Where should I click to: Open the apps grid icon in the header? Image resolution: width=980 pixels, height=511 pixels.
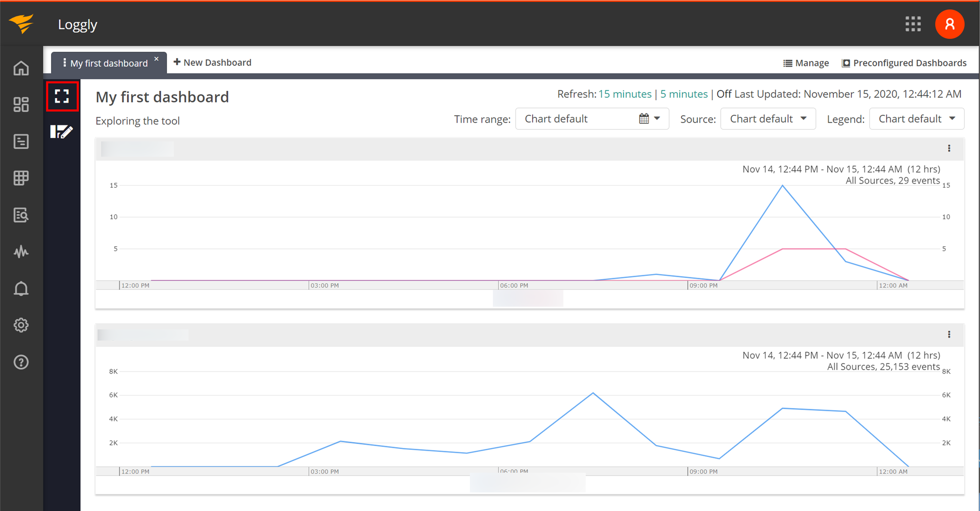pyautogui.click(x=913, y=24)
